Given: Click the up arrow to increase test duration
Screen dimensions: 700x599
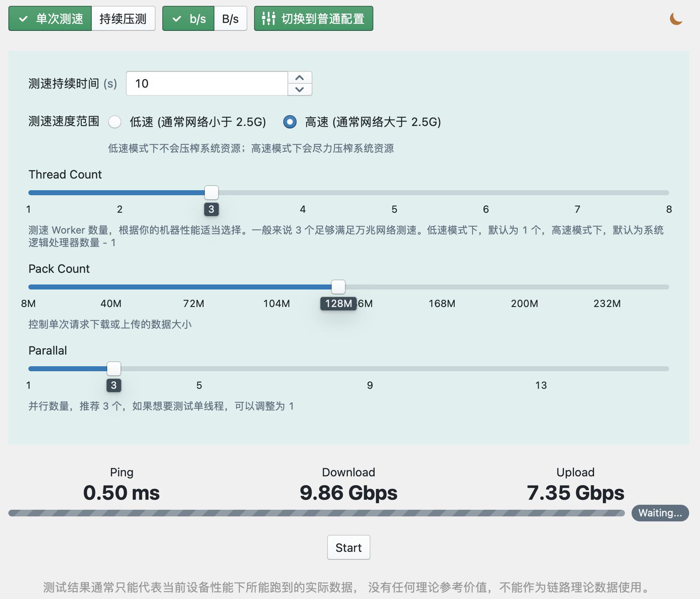Looking at the screenshot, I should [300, 77].
